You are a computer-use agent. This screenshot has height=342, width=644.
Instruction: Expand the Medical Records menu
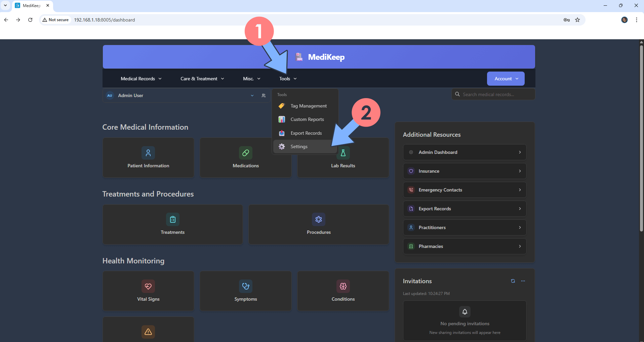click(x=141, y=79)
